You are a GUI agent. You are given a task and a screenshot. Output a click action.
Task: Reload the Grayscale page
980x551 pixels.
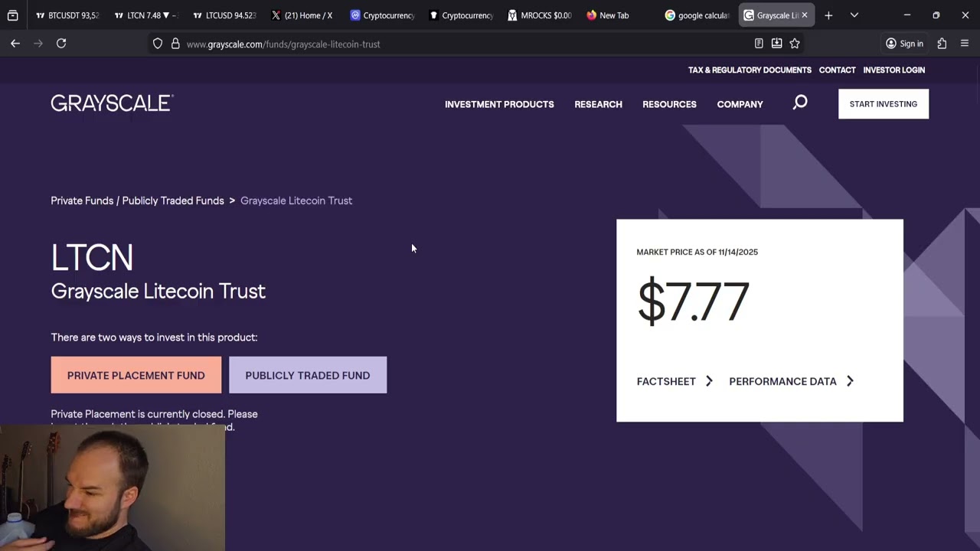(x=61, y=44)
